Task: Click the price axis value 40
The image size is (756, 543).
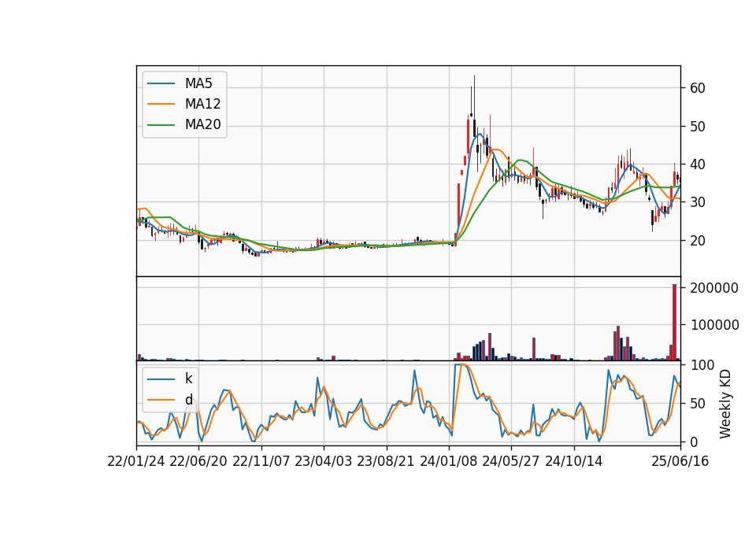Action: (698, 164)
